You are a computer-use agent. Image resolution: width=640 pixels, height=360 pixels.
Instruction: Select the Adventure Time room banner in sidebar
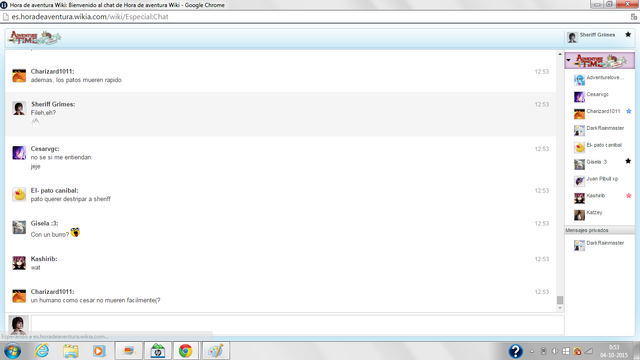(600, 61)
